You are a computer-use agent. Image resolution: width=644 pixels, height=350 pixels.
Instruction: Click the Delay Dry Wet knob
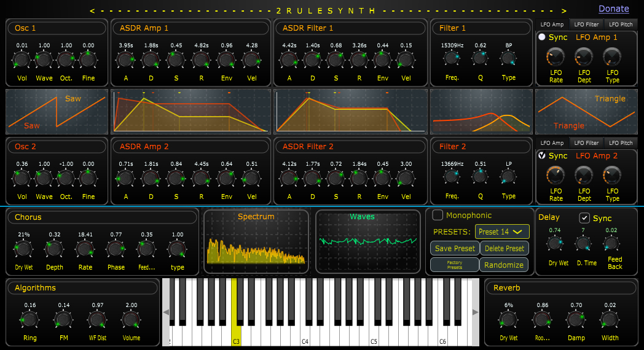[554, 244]
